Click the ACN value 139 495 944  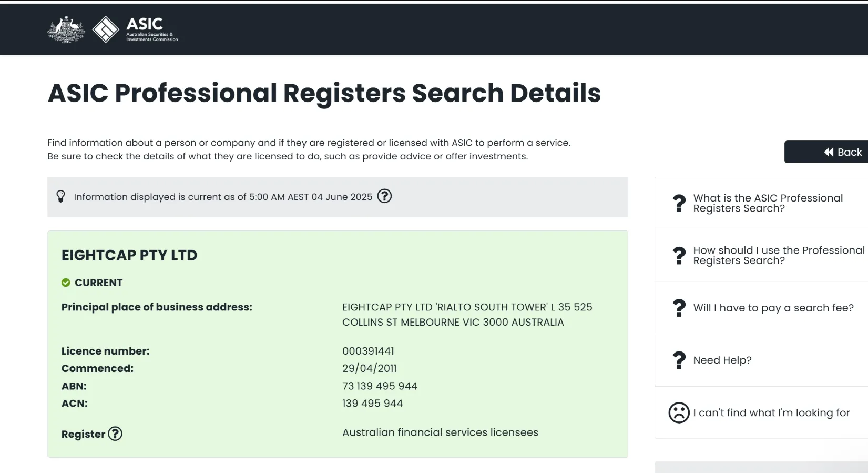[372, 404]
